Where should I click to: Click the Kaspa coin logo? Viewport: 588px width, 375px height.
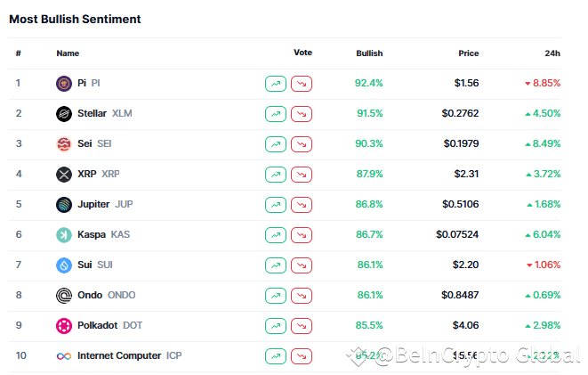coord(64,235)
